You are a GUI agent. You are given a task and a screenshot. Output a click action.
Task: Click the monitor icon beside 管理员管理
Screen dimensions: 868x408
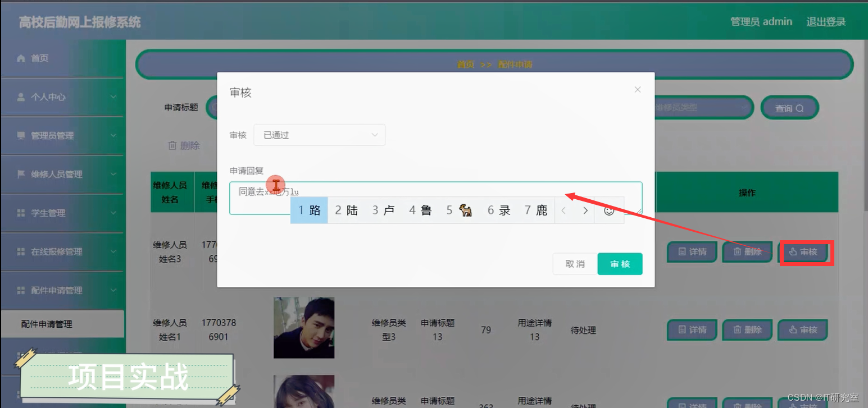click(x=21, y=136)
